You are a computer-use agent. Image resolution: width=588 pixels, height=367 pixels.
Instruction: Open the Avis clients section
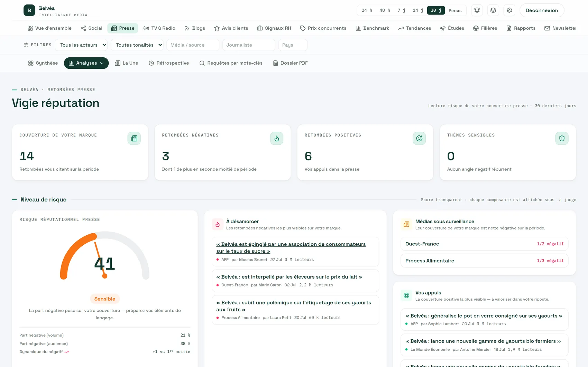pos(231,28)
